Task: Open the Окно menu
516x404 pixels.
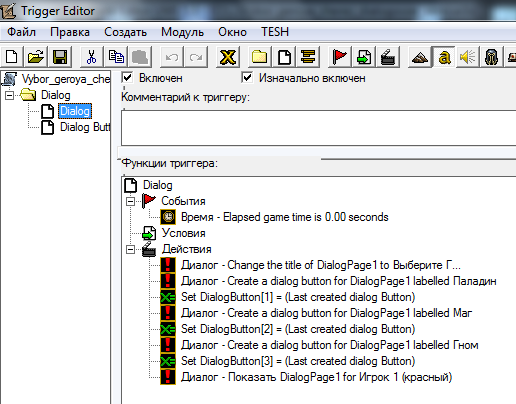Action: pyautogui.click(x=232, y=32)
